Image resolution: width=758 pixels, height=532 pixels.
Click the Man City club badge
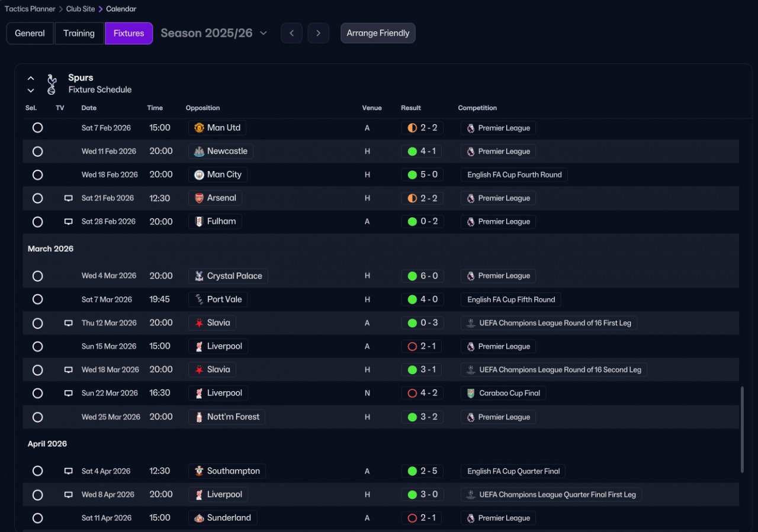199,175
